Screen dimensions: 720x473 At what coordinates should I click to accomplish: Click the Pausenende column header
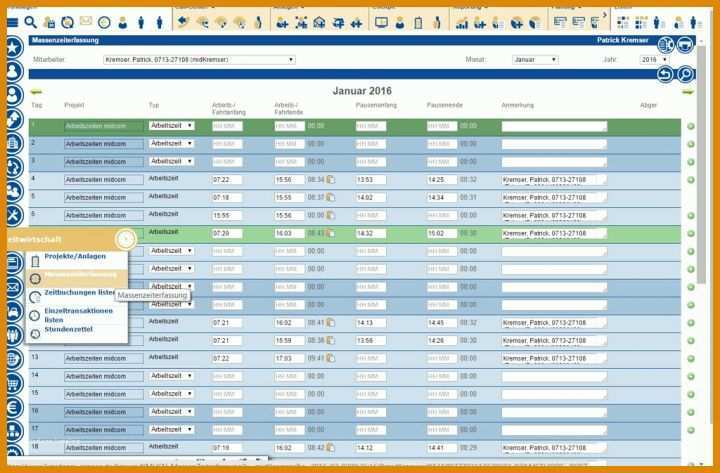click(x=444, y=105)
